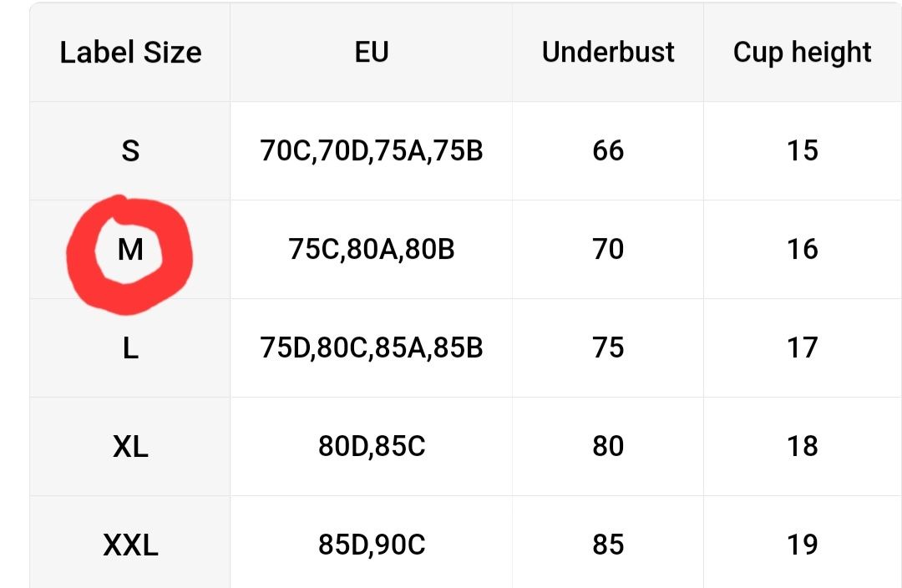The height and width of the screenshot is (588, 902).
Task: Click the cup height value 19
Action: pos(802,545)
